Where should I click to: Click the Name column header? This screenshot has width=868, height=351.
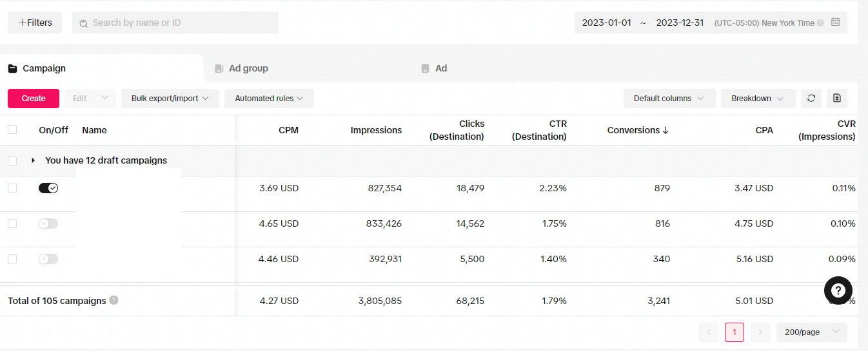[x=94, y=130]
